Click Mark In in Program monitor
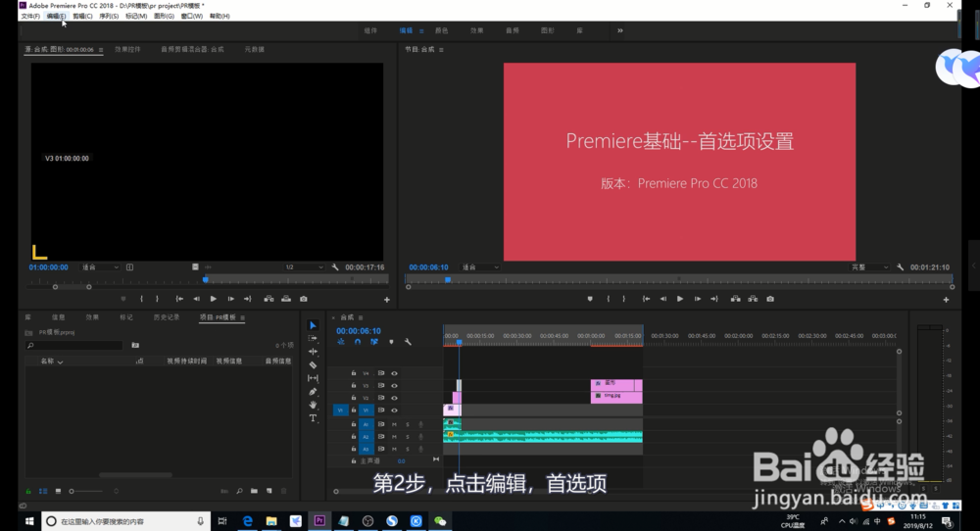 [x=609, y=299]
